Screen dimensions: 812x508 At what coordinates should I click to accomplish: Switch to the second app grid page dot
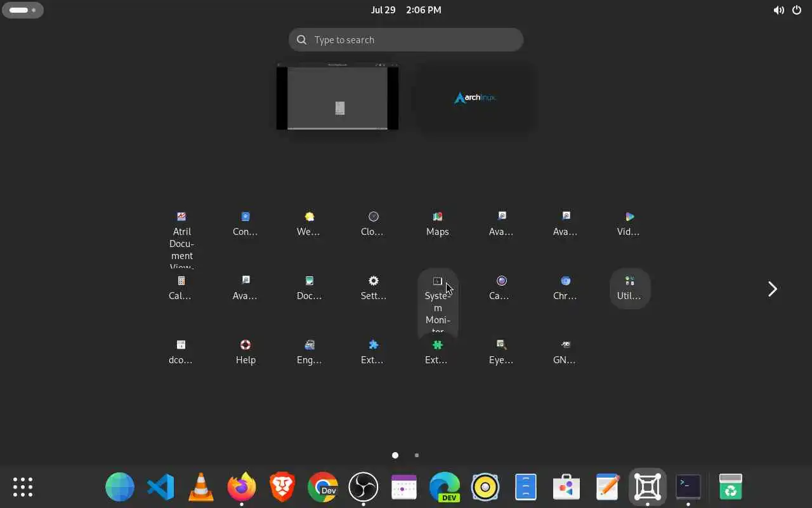coord(416,455)
